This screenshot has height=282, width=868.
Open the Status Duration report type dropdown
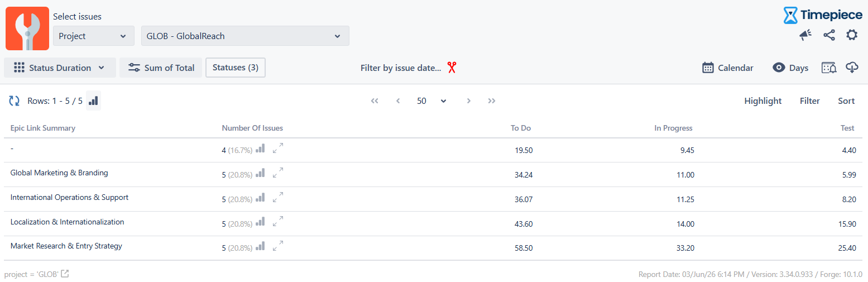click(60, 68)
